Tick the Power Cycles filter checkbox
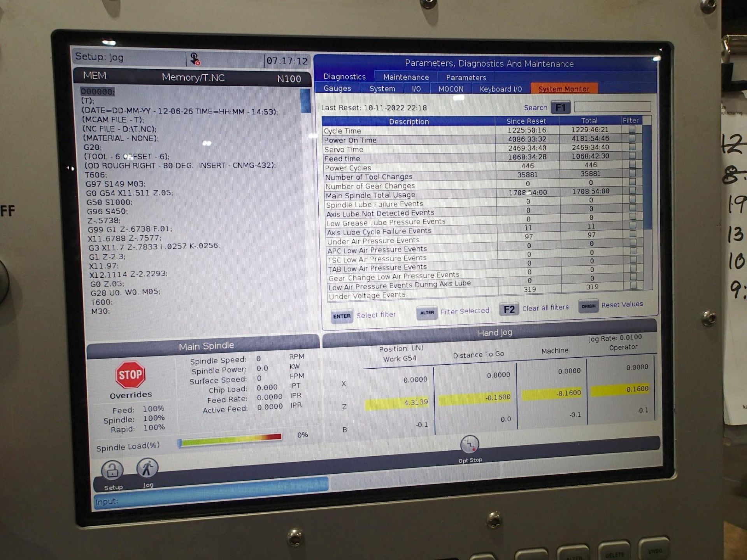 pyautogui.click(x=632, y=164)
